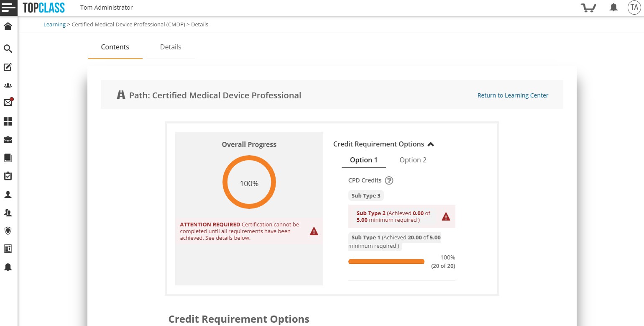This screenshot has height=326, width=644.
Task: Open the bell icon in left sidebar
Action: click(8, 267)
